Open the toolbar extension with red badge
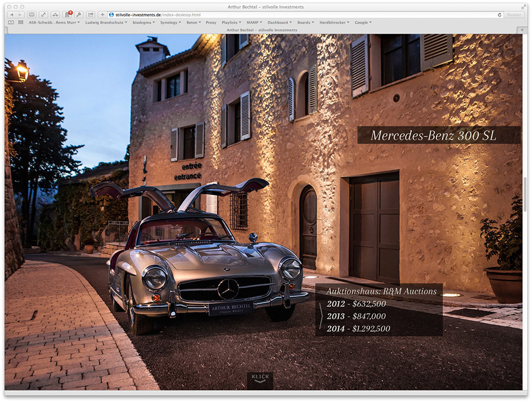 click(x=68, y=14)
